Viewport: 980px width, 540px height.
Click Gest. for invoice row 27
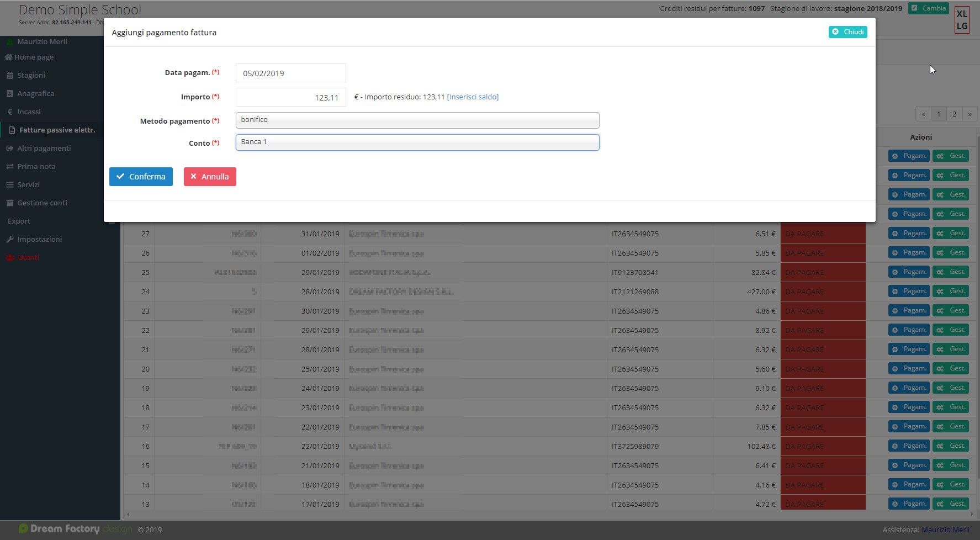pyautogui.click(x=951, y=233)
